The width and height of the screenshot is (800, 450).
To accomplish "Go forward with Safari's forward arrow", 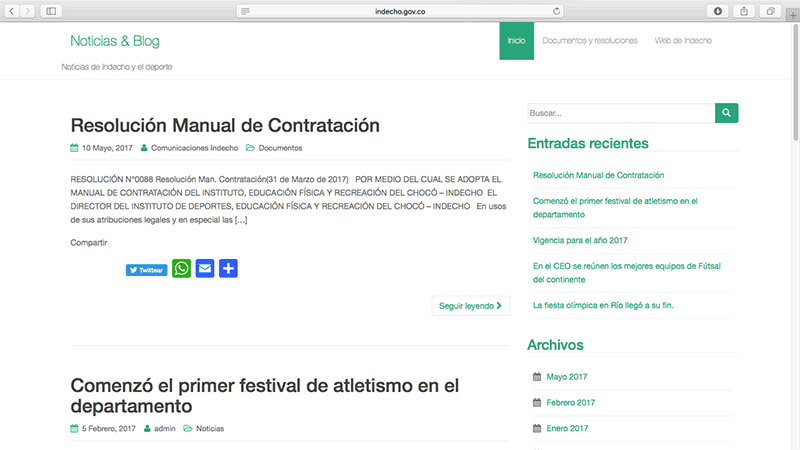I will pyautogui.click(x=28, y=11).
